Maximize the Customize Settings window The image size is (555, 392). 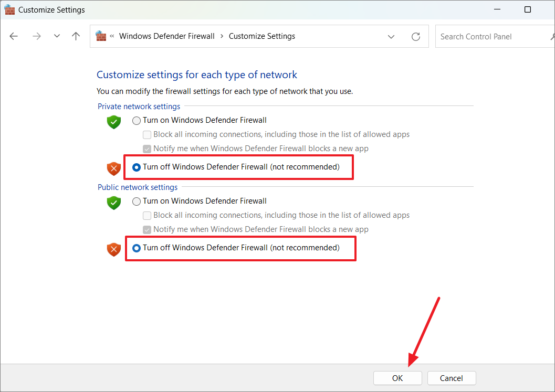coord(527,9)
